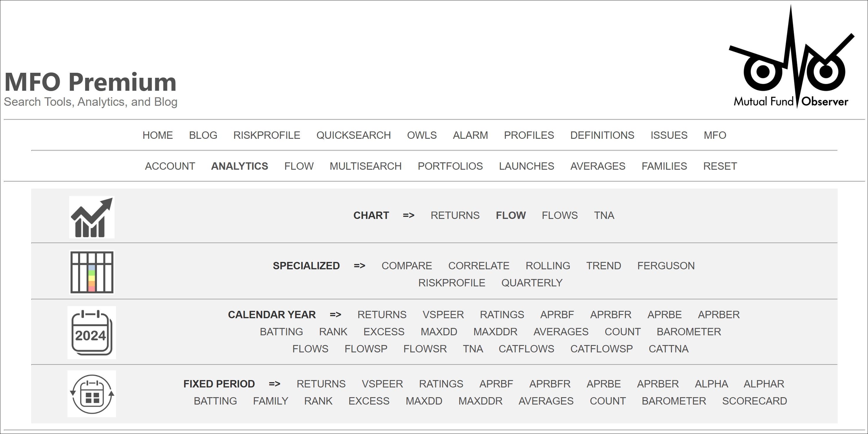Navigate to PROFILES

pos(529,135)
